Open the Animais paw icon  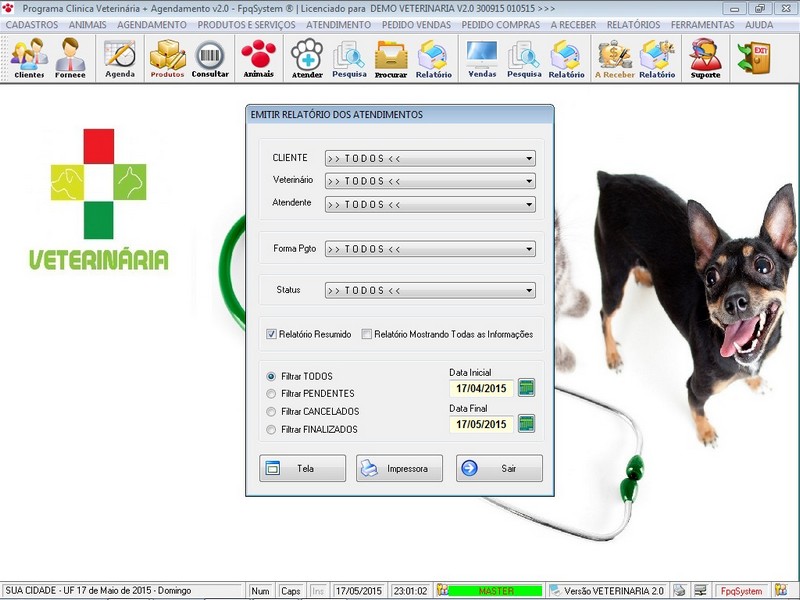pos(259,58)
